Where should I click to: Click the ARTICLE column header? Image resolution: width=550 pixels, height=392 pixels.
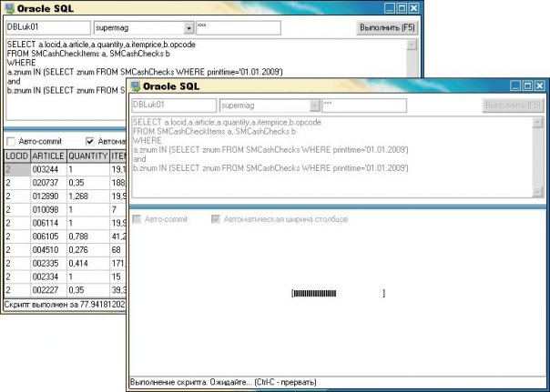pyautogui.click(x=48, y=156)
